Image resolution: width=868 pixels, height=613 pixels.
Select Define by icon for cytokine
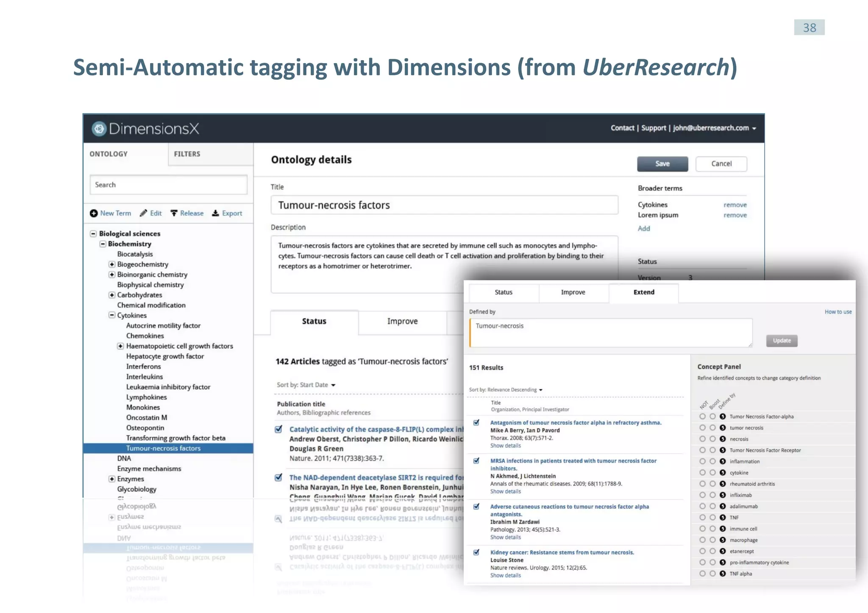click(723, 473)
